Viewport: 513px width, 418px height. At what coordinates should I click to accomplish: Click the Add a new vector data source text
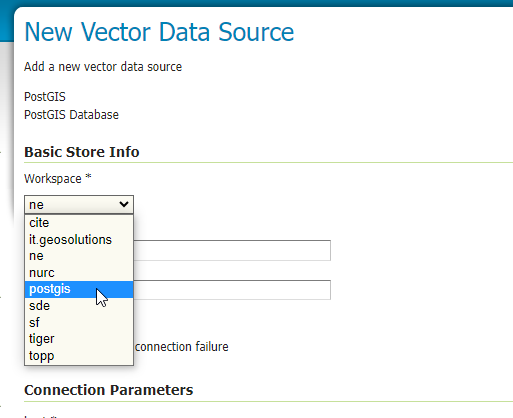pos(103,67)
